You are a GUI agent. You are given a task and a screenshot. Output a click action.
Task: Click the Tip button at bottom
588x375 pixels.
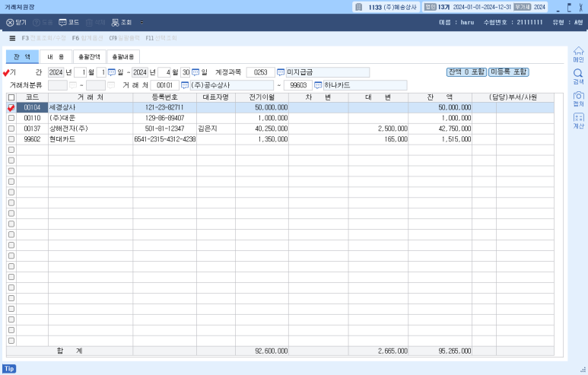tap(9, 369)
